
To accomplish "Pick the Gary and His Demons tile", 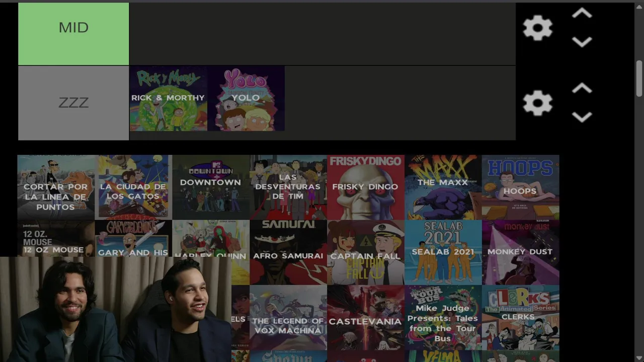I will pos(133,238).
